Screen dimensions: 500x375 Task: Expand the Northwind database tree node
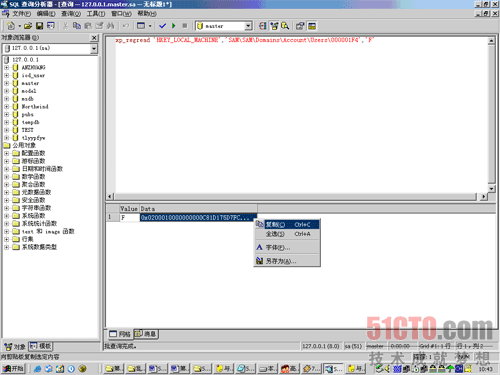pos(6,107)
